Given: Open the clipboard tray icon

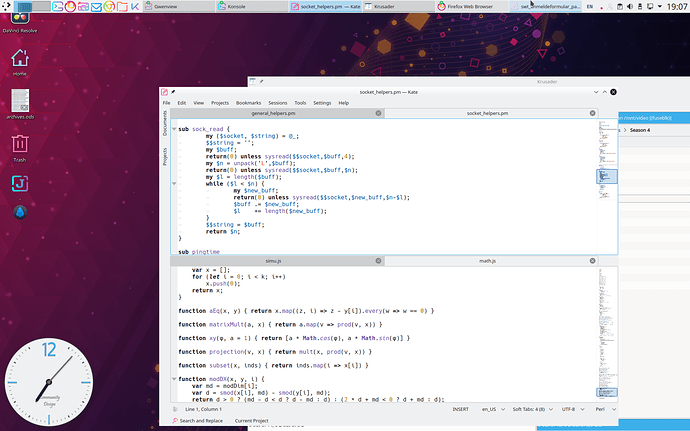Looking at the screenshot, I should (620, 7).
